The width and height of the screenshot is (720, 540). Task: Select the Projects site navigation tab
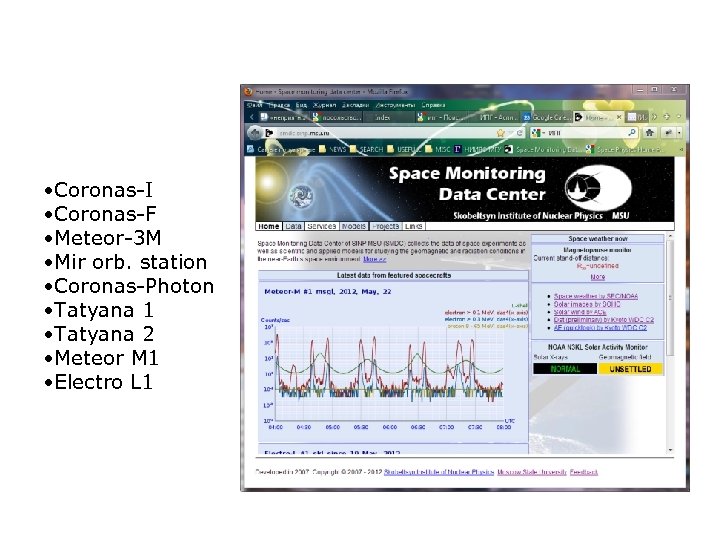pyautogui.click(x=386, y=226)
